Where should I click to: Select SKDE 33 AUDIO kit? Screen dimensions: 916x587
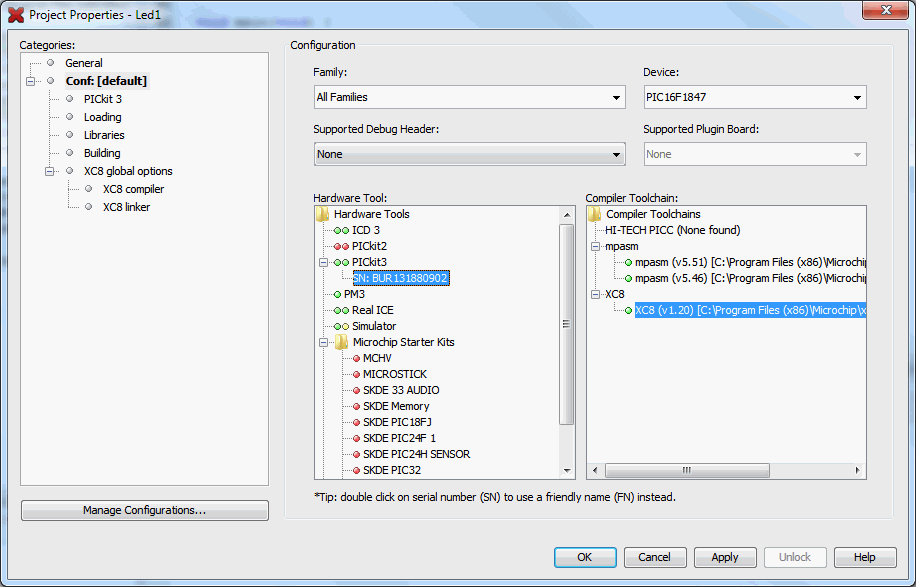point(401,391)
